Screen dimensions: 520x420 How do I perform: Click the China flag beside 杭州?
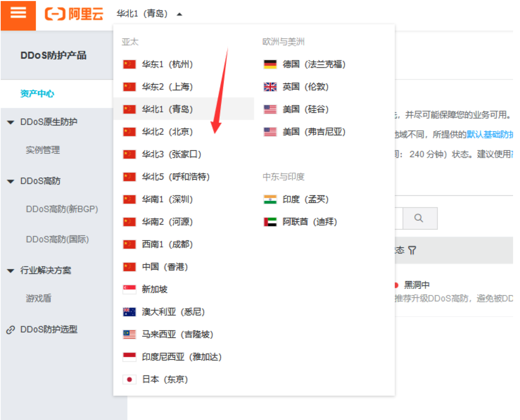click(129, 64)
